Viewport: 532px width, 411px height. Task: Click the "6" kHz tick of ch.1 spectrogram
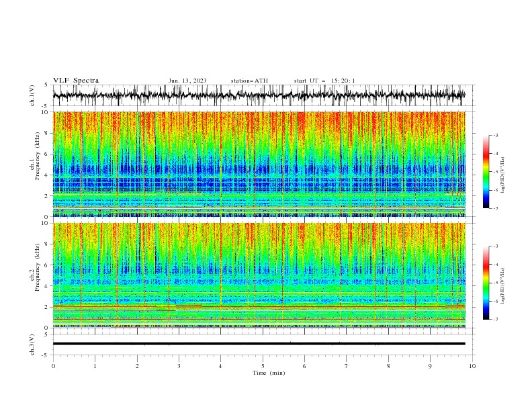pos(46,154)
